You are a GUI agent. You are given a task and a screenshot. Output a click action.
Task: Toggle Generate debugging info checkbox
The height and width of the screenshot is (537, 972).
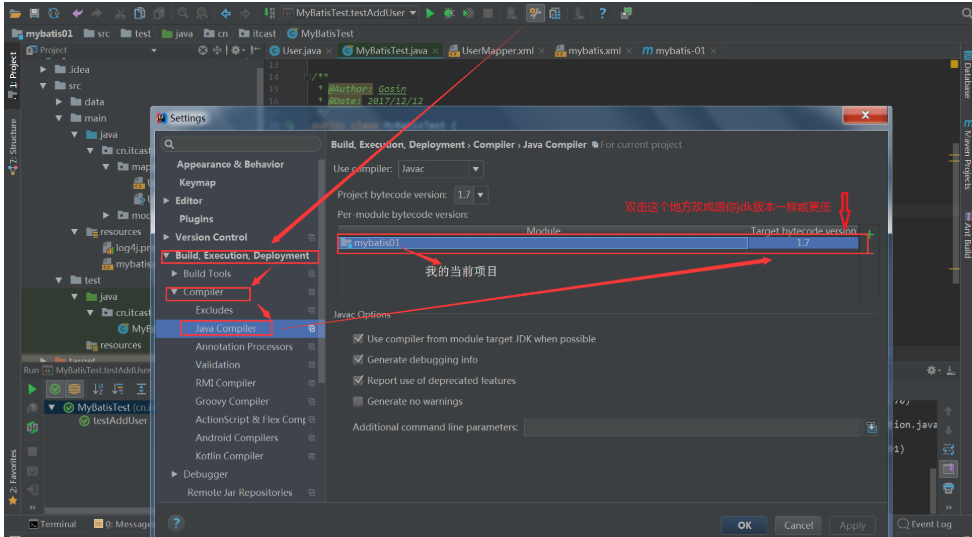click(x=358, y=360)
